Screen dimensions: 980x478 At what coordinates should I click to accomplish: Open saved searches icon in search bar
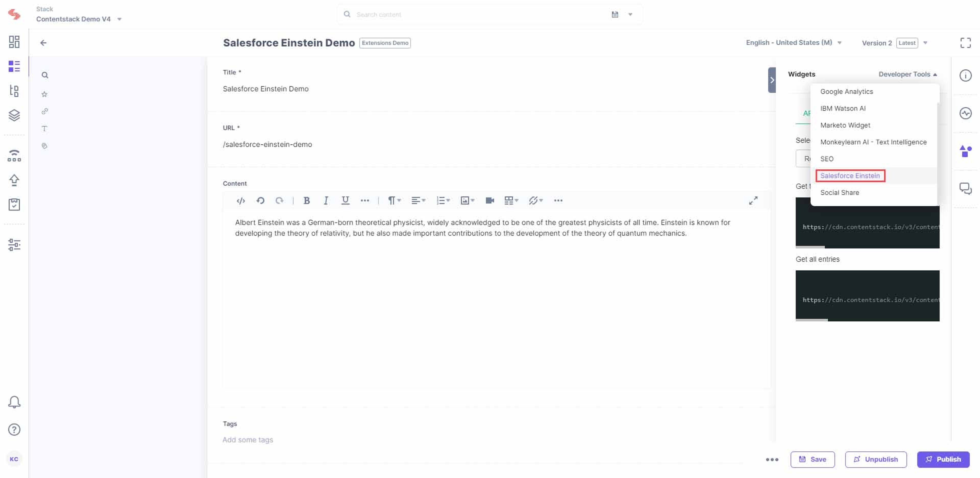coord(615,15)
